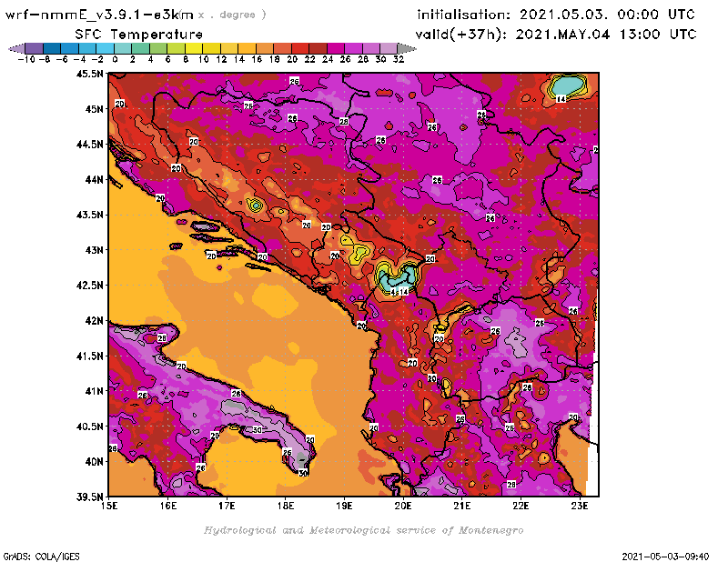Click the '-10' label on the color legend
Image resolution: width=728 pixels, height=562 pixels.
[x=26, y=59]
